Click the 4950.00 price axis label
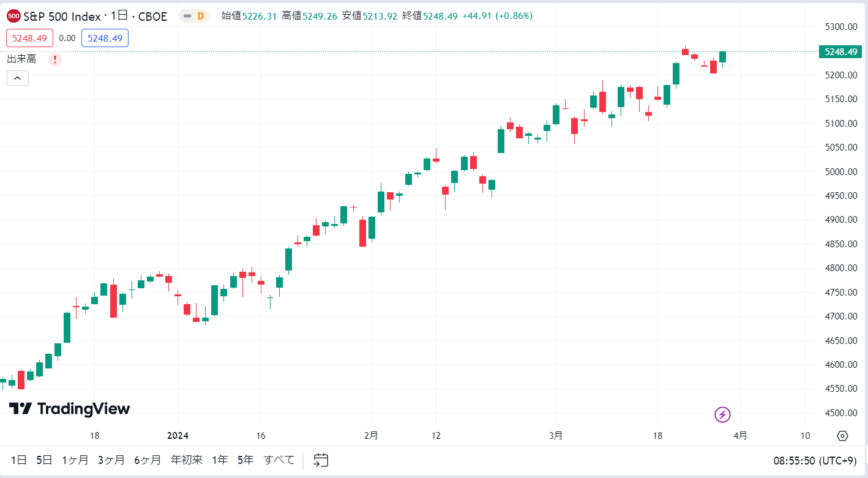 840,196
